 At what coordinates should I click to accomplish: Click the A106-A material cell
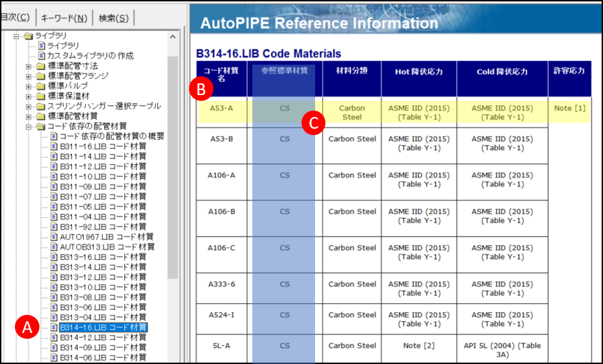pos(221,182)
